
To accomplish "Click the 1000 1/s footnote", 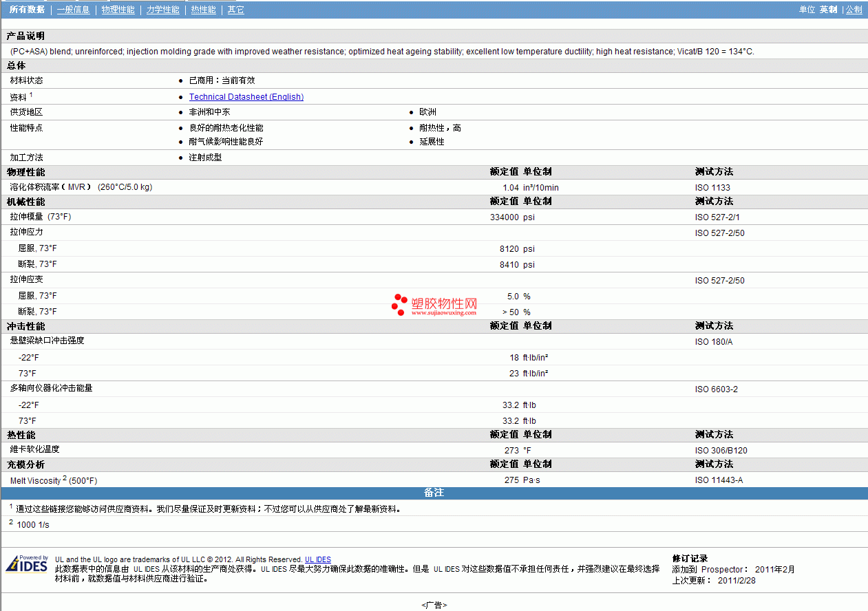I will tap(33, 525).
